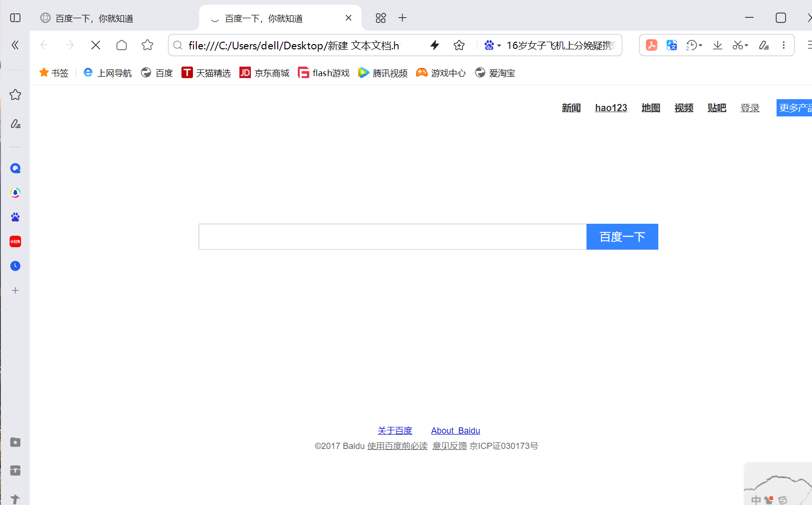The image size is (812, 505).
Task: Open the 新闻 link
Action: (x=571, y=108)
